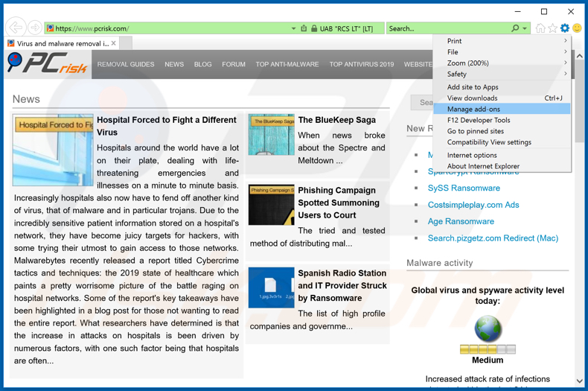
Task: Click the site search box
Action: pyautogui.click(x=422, y=103)
